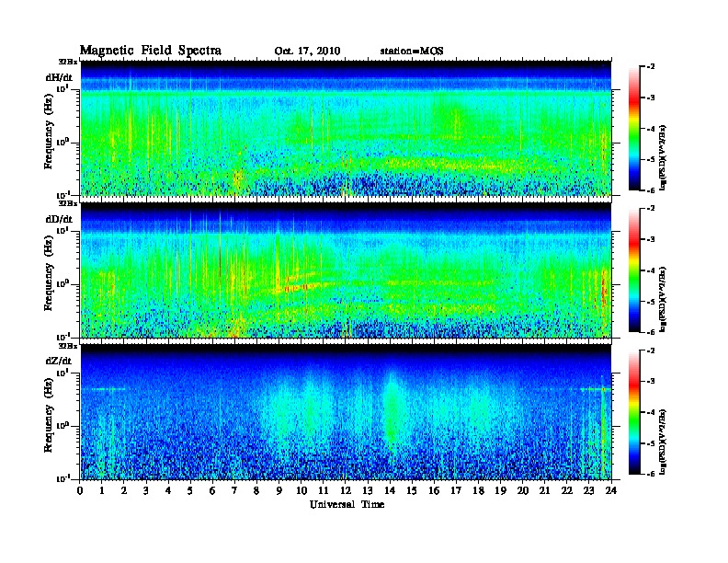The height and width of the screenshot is (563, 728).
Task: Click hour tick label "11" on time axis
Action: pyautogui.click(x=324, y=491)
